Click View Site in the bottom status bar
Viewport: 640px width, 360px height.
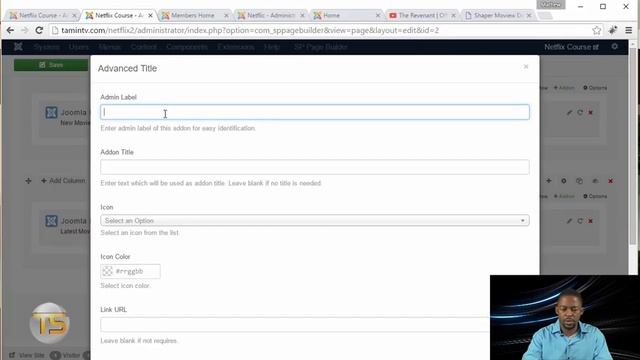click(27, 355)
